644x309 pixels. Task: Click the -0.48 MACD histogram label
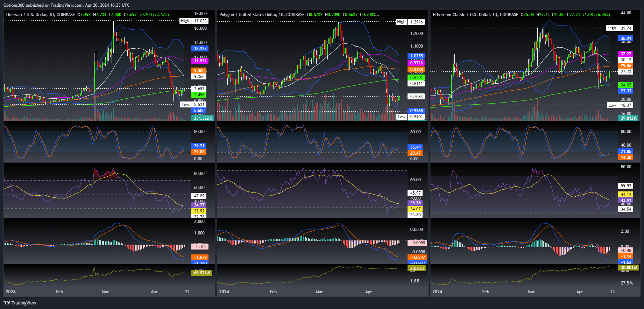pos(626,251)
